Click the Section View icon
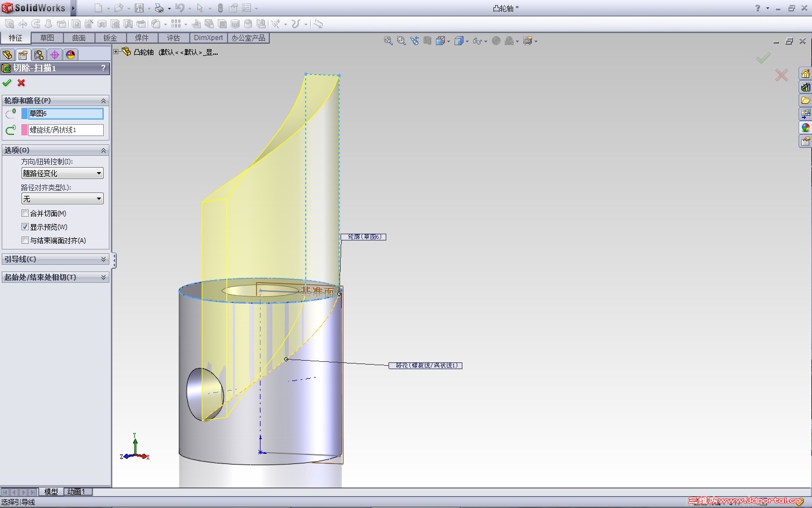Image resolution: width=812 pixels, height=508 pixels. (x=427, y=41)
